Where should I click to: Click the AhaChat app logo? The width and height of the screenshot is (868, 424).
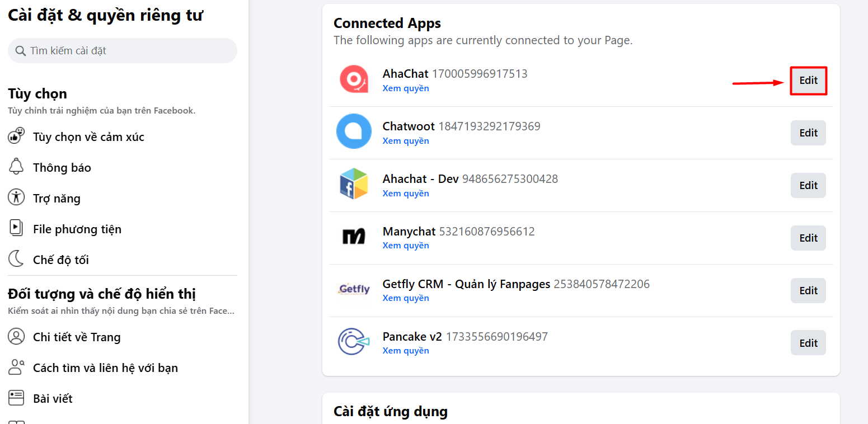354,80
